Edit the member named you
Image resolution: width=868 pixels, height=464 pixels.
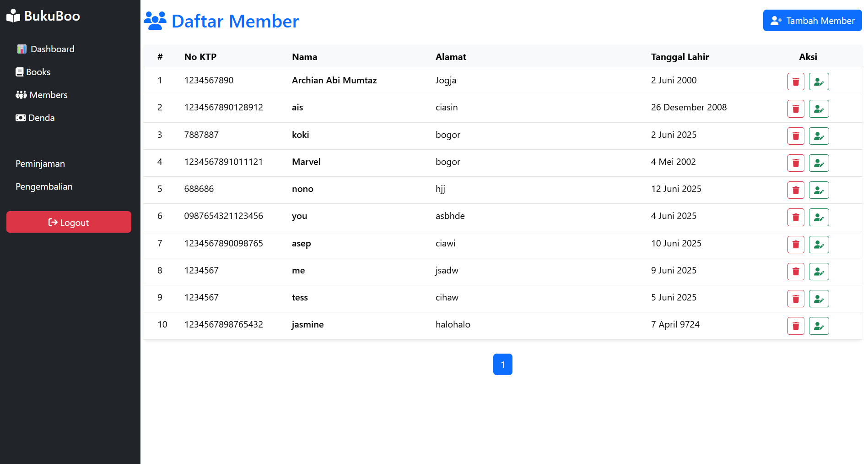tap(819, 217)
